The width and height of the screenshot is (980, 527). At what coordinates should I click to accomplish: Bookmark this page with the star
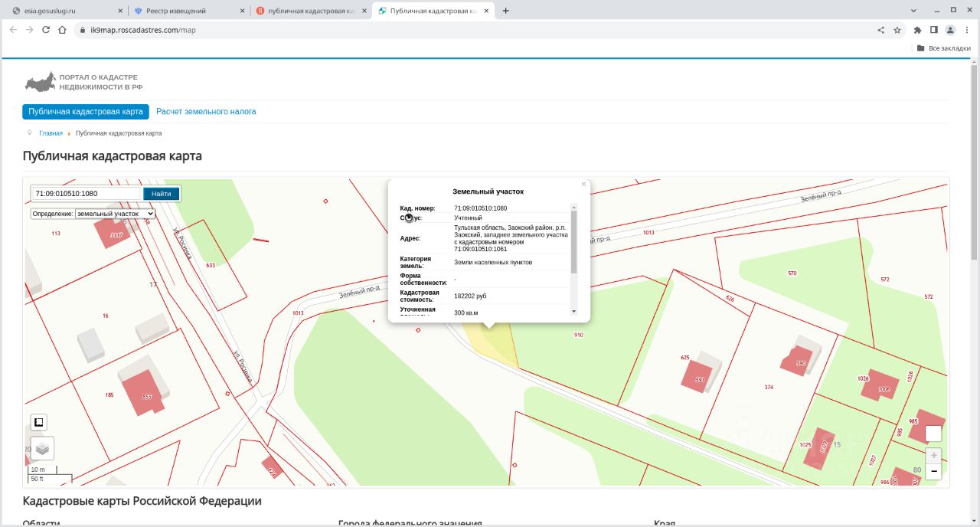pyautogui.click(x=897, y=30)
